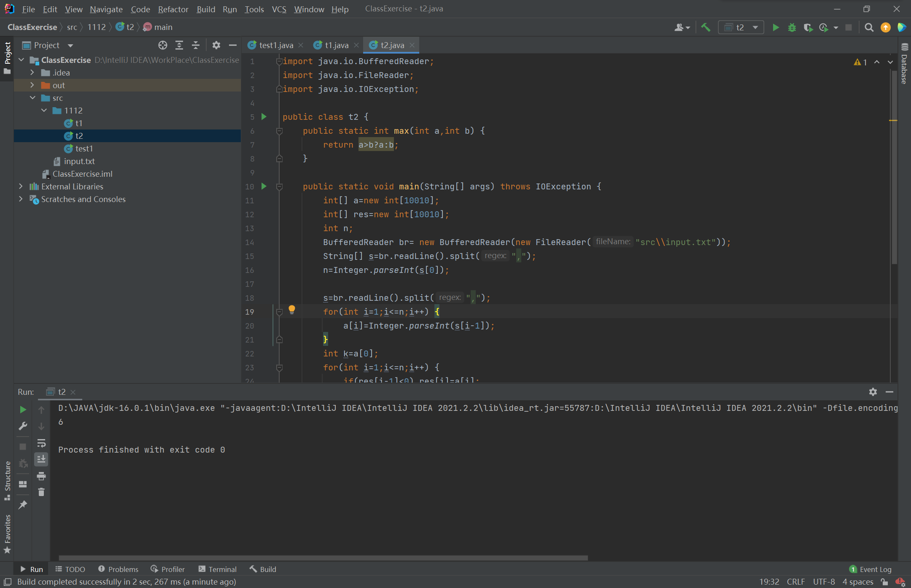Click the yellow light bulb intention icon
Screen dimensions: 911x588
291,310
